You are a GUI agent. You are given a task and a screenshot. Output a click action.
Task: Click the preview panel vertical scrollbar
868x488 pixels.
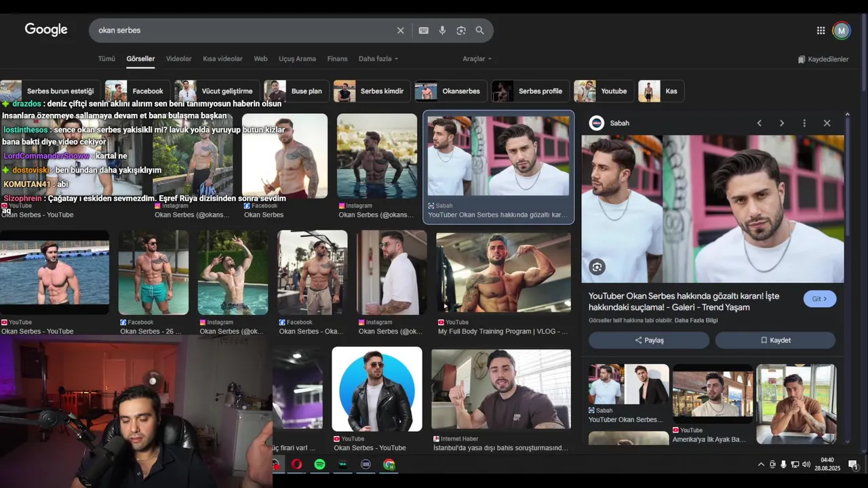coord(847,178)
